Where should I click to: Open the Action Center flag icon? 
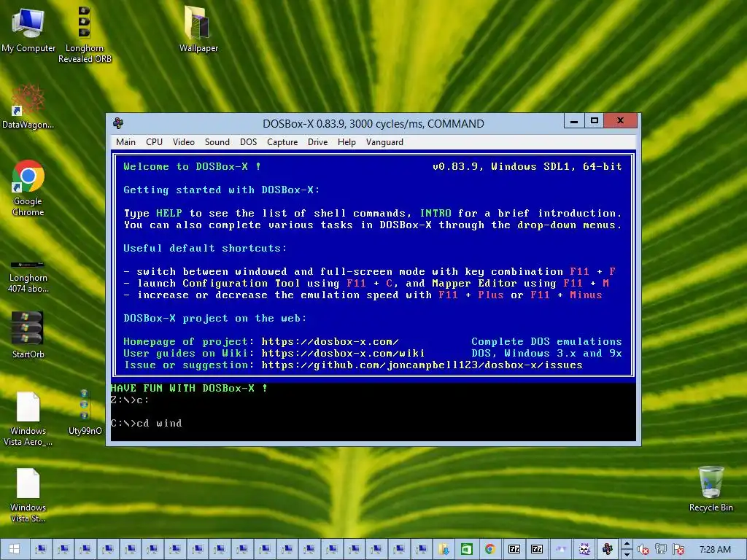678,549
